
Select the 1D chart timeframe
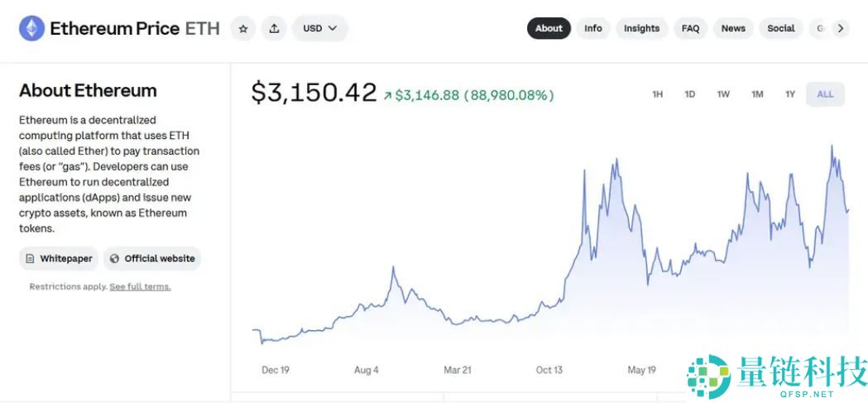[x=690, y=94]
